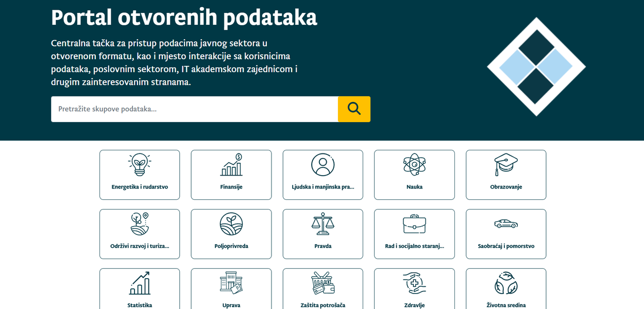Image resolution: width=644 pixels, height=309 pixels.
Task: Open the Zdravlje category label
Action: pos(414,305)
